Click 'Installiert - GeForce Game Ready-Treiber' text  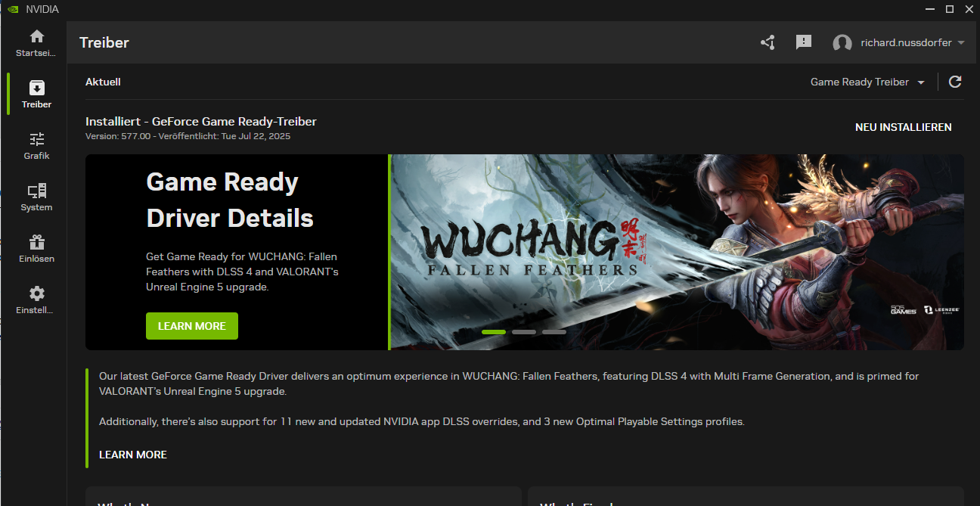pos(201,122)
